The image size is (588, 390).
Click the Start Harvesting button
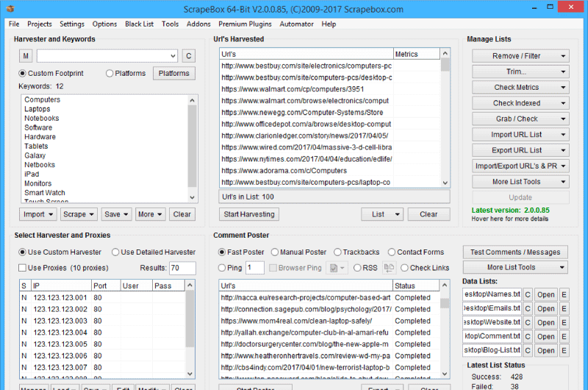tap(249, 214)
